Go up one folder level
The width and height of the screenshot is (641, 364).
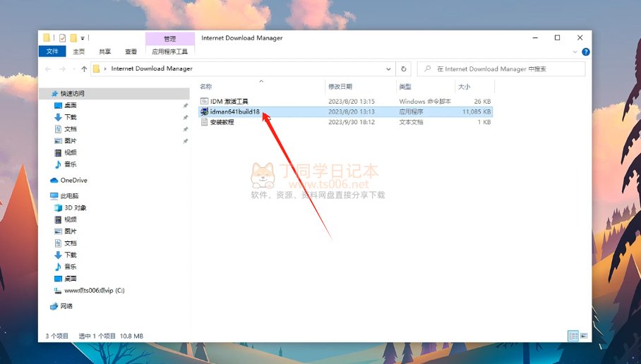pos(84,69)
